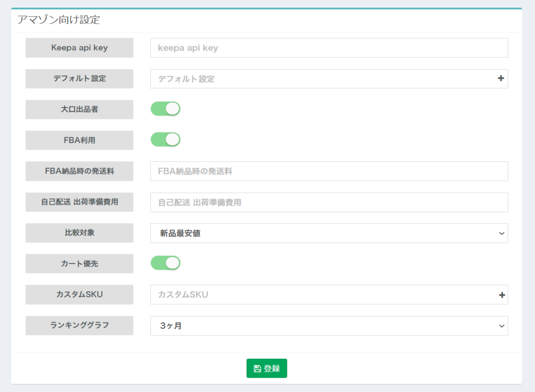The height and width of the screenshot is (392, 535).
Task: Click into the デフォルト設定 text field
Action: pos(321,79)
